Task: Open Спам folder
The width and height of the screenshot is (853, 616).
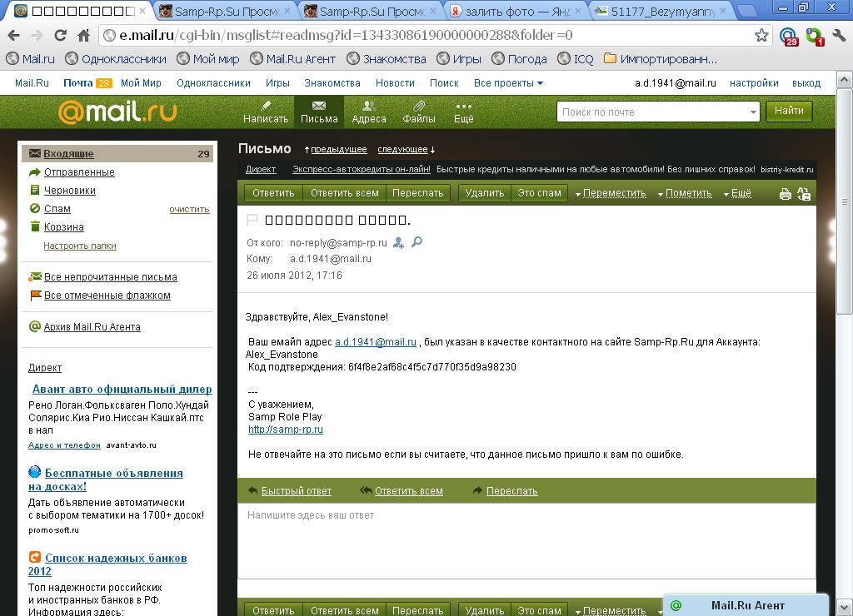Action: [57, 209]
